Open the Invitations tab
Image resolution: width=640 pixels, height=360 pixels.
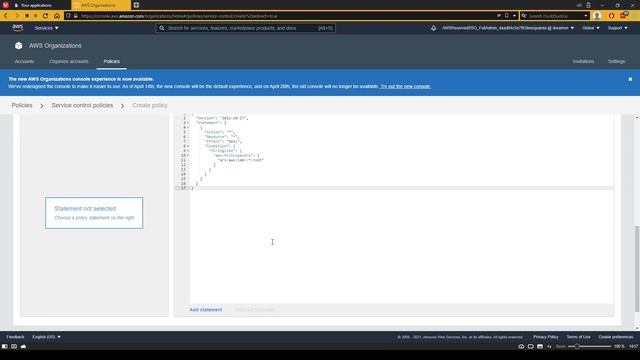tap(583, 61)
